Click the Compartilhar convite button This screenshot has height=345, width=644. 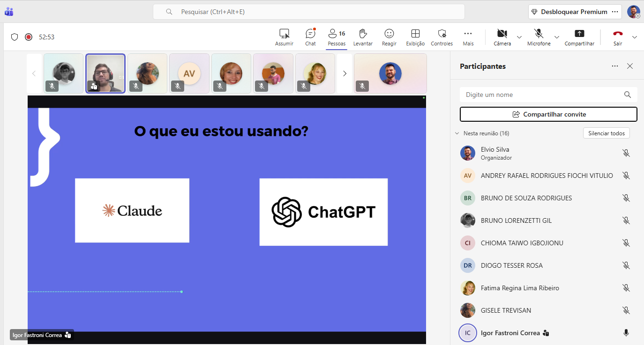tap(548, 114)
